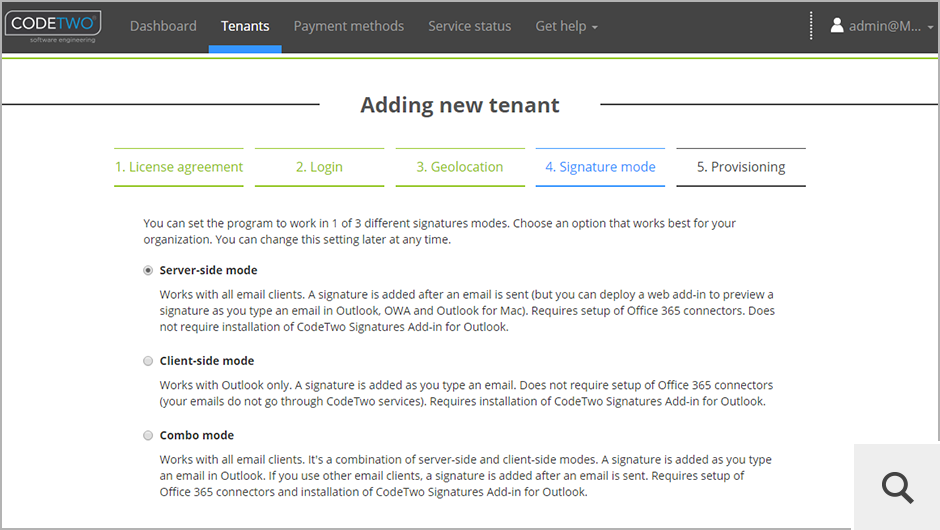Open Payment methods page
This screenshot has height=530, width=940.
[x=349, y=26]
